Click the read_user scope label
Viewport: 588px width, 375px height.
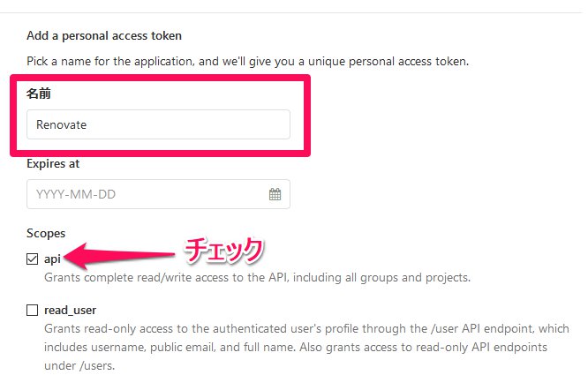(x=70, y=310)
